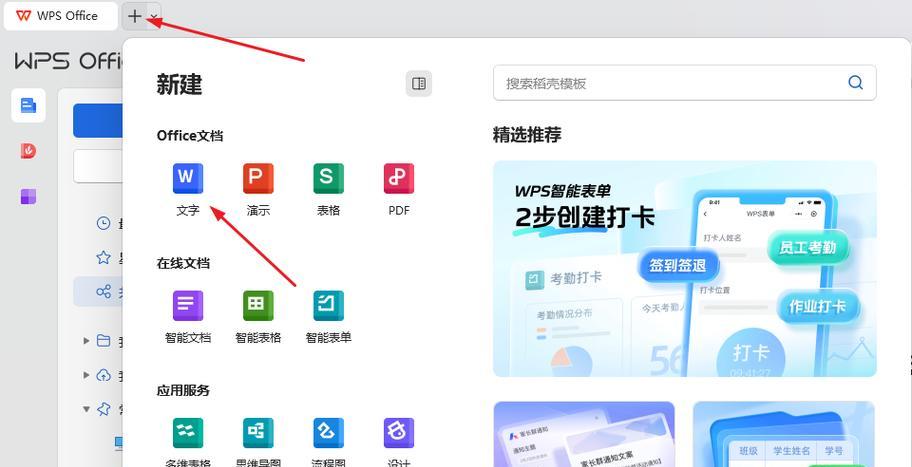This screenshot has height=467, width=912.
Task: Launch 思维导图 mind map service
Action: [x=258, y=443]
